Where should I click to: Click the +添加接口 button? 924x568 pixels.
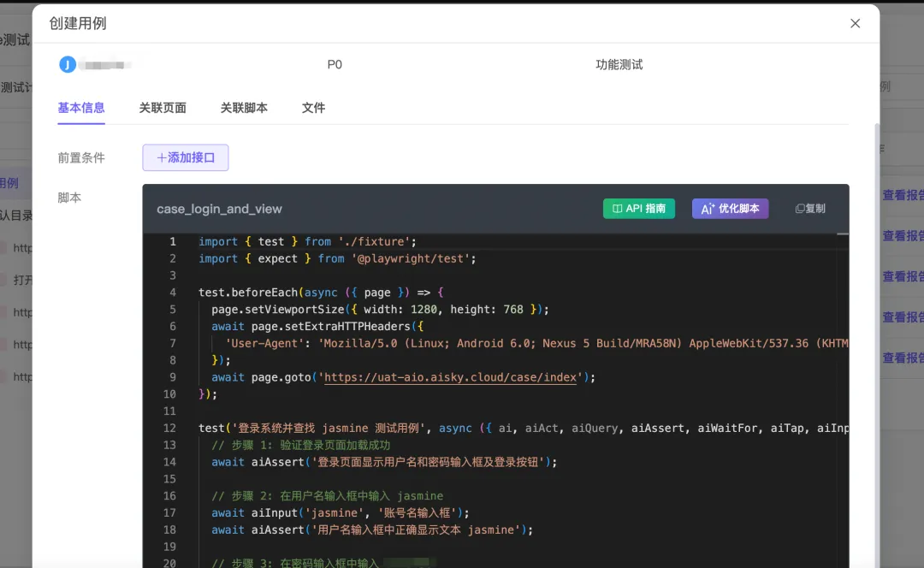(186, 157)
